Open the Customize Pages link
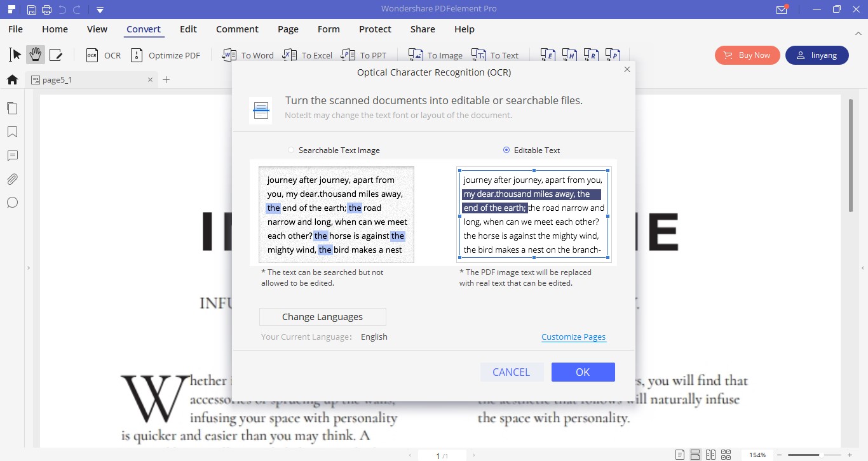The width and height of the screenshot is (868, 461). click(573, 337)
